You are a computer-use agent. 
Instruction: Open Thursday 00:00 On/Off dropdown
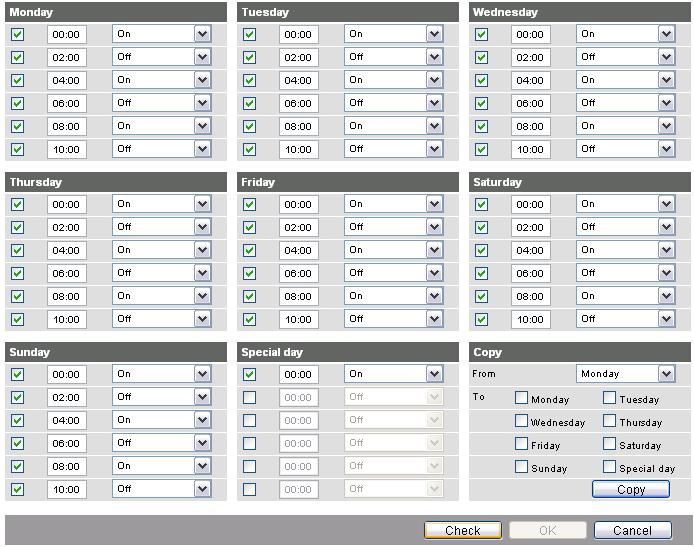pyautogui.click(x=162, y=204)
